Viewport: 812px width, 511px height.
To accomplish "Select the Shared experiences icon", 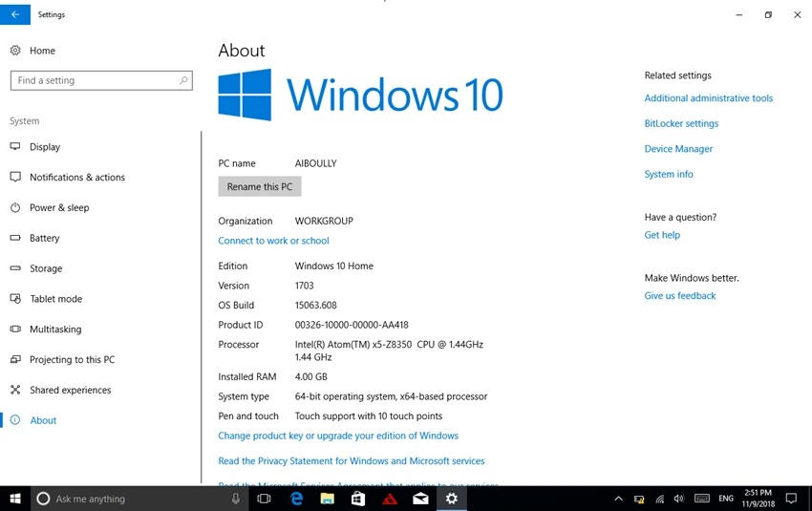I will tap(15, 390).
